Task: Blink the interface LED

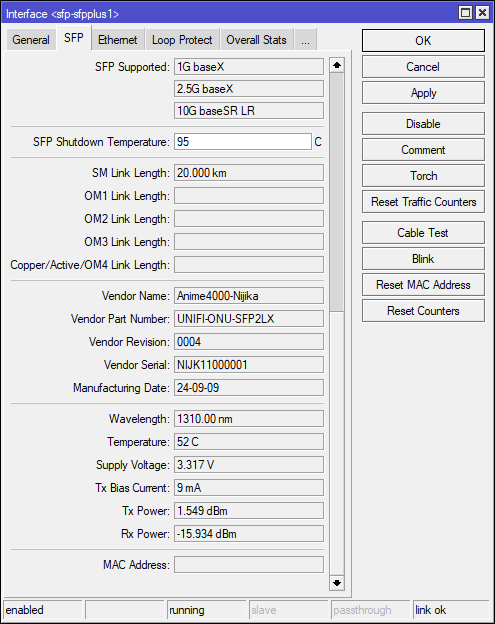Action: pyautogui.click(x=423, y=259)
